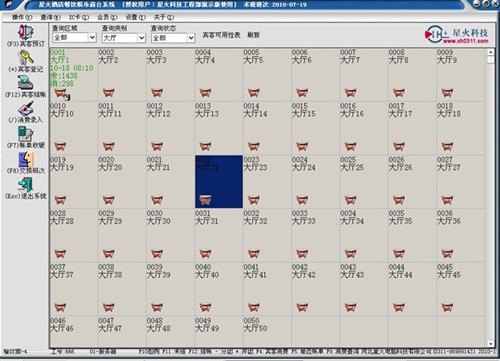Image resolution: width=500 pixels, height=361 pixels.
Task: Click the table icon in 大厅5 cell
Action: [254, 92]
